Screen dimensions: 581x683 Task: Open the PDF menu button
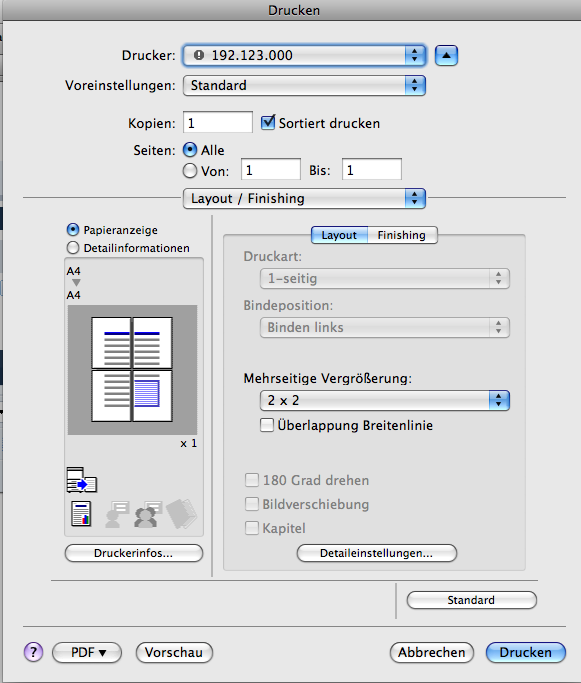(x=87, y=652)
